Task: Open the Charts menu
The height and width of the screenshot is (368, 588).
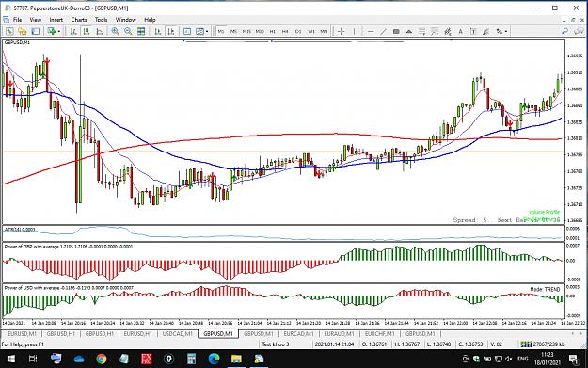Action: pos(79,20)
